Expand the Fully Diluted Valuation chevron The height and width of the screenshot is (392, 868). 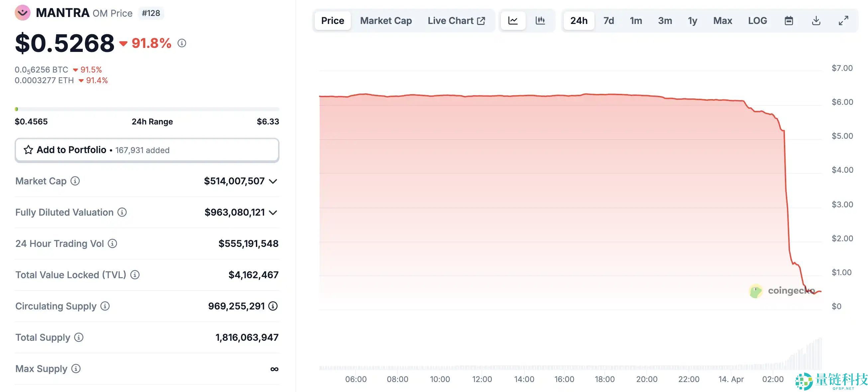point(273,213)
